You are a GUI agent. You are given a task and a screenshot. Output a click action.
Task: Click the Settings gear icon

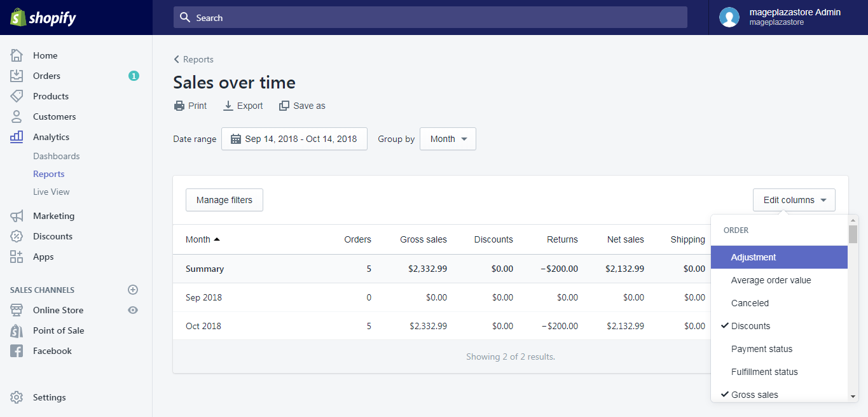(x=17, y=397)
